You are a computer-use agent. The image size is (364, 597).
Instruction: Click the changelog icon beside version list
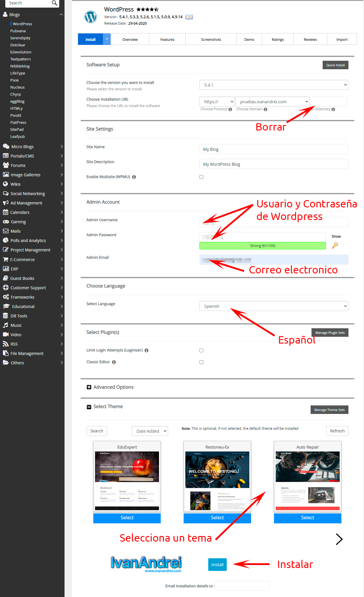(189, 17)
